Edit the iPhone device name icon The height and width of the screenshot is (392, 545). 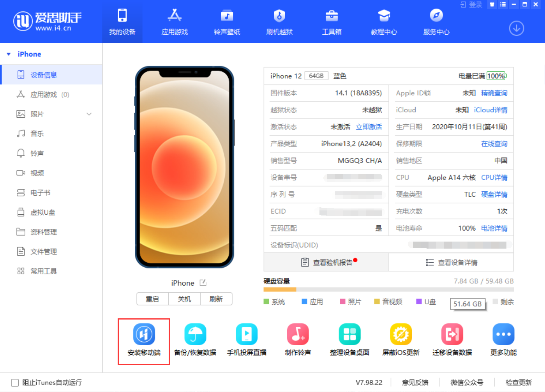[x=203, y=283]
